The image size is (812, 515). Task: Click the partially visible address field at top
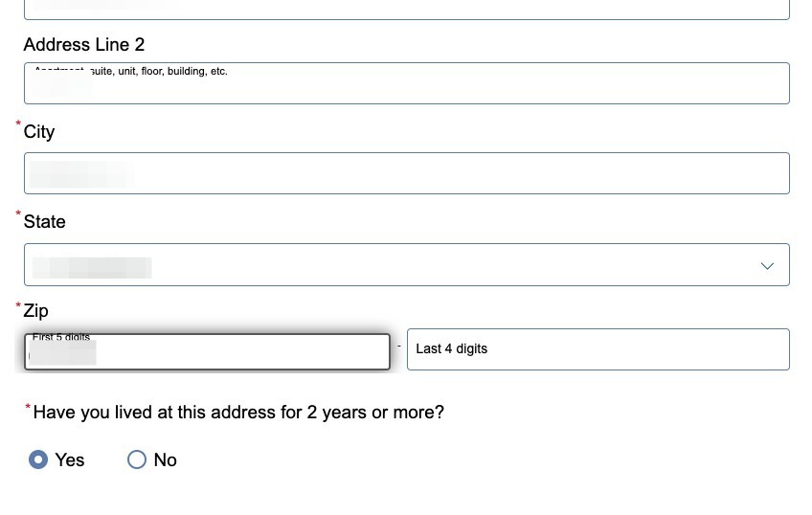(x=406, y=9)
